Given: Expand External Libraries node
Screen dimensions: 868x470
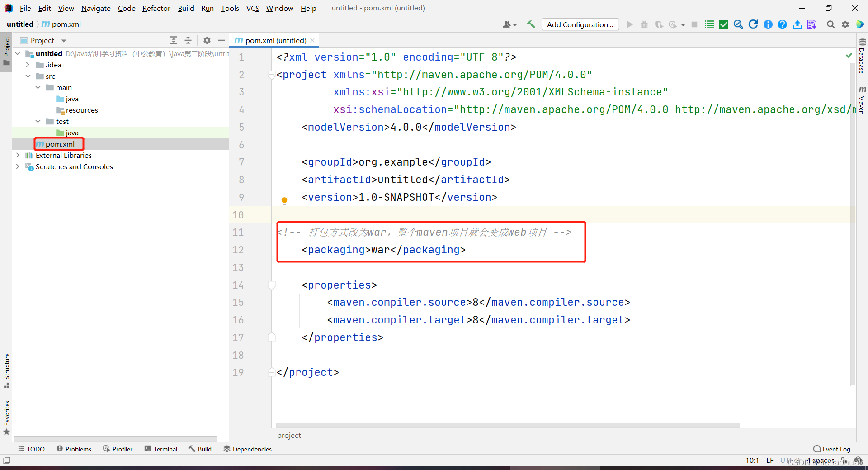Looking at the screenshot, I should coord(18,155).
